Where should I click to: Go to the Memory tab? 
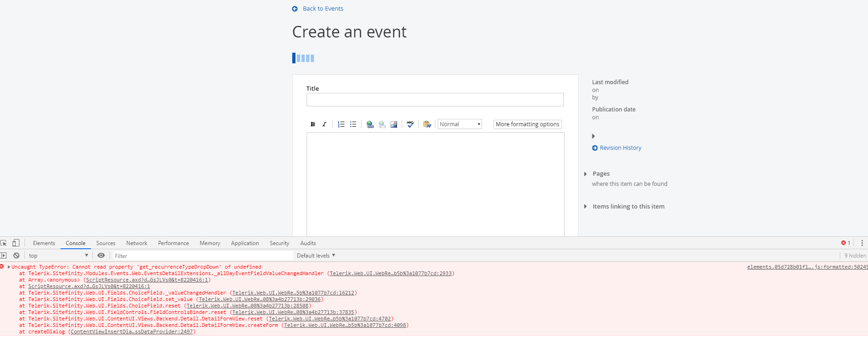[210, 243]
